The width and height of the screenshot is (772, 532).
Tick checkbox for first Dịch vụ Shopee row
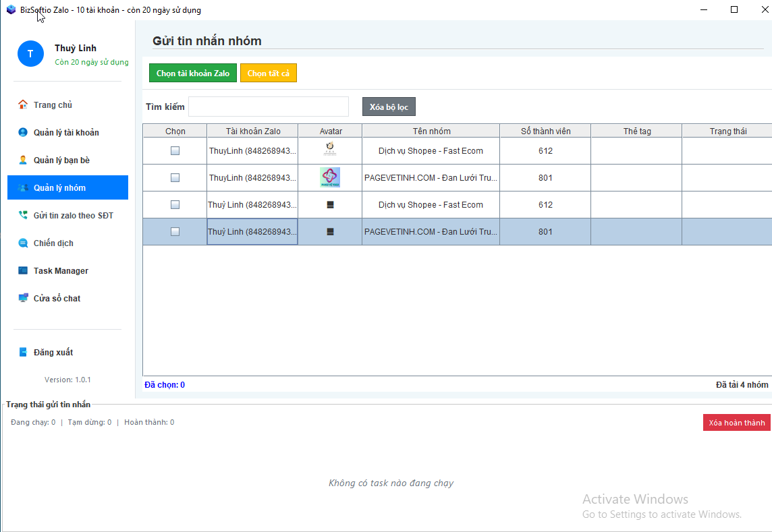point(175,151)
